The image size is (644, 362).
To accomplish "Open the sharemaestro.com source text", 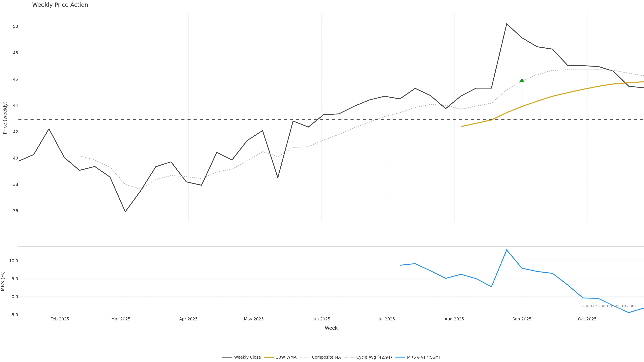I will [x=609, y=306].
